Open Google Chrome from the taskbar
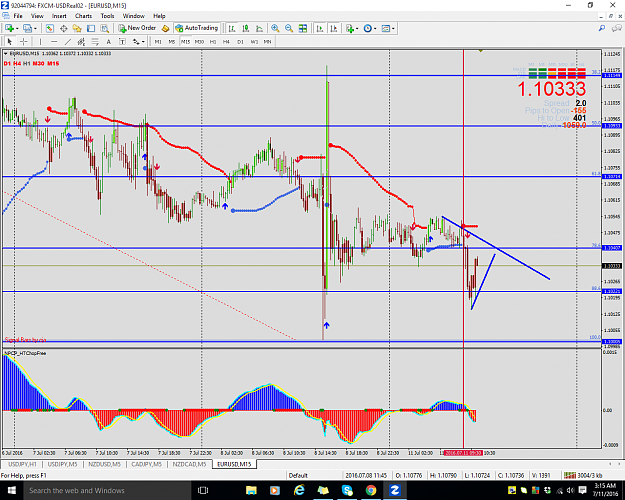 coord(371,490)
